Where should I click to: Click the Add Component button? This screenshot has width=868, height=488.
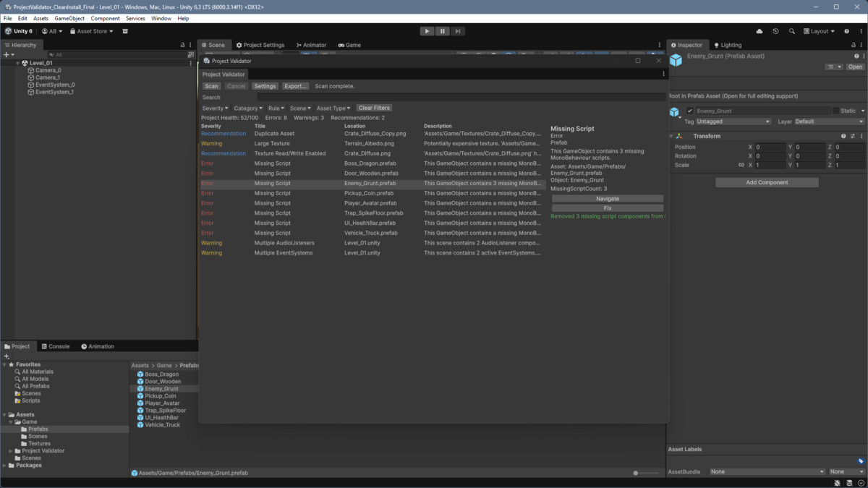coord(767,182)
